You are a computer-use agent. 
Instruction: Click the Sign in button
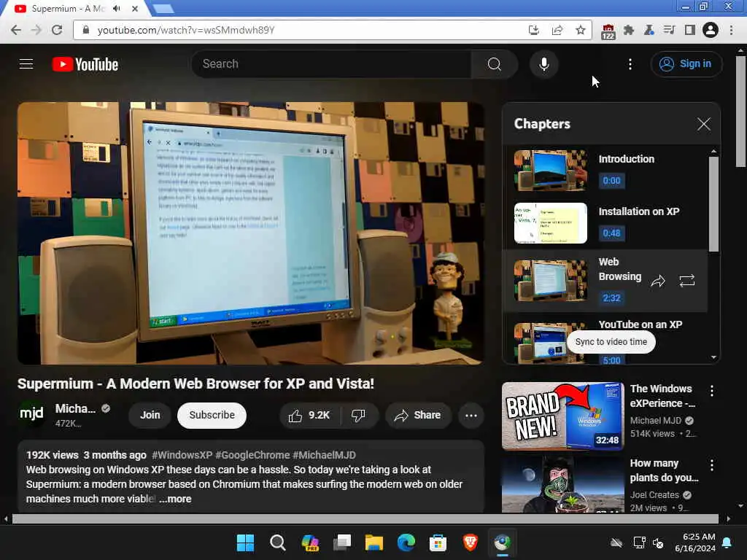pos(686,64)
